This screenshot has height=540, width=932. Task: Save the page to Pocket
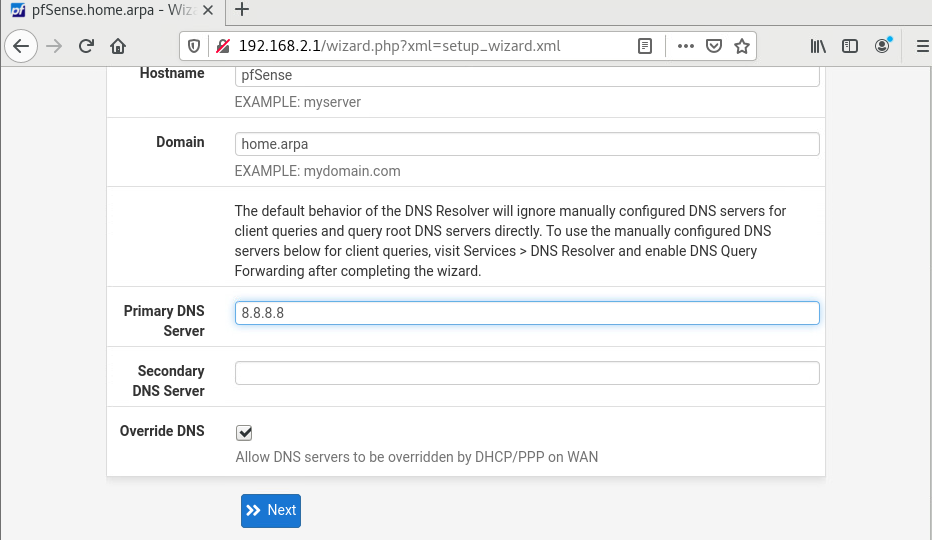click(714, 46)
